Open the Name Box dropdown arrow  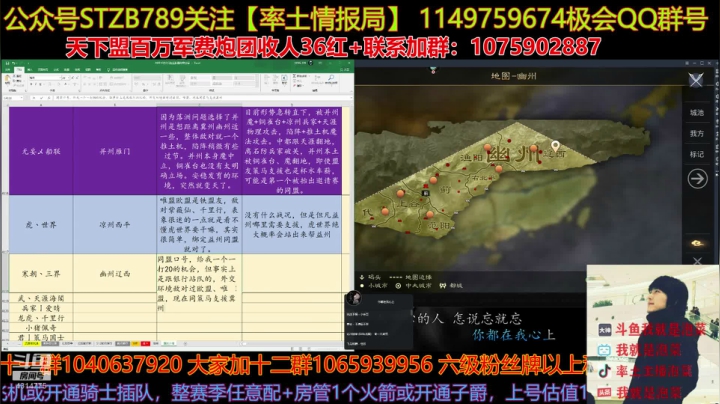tap(22, 97)
